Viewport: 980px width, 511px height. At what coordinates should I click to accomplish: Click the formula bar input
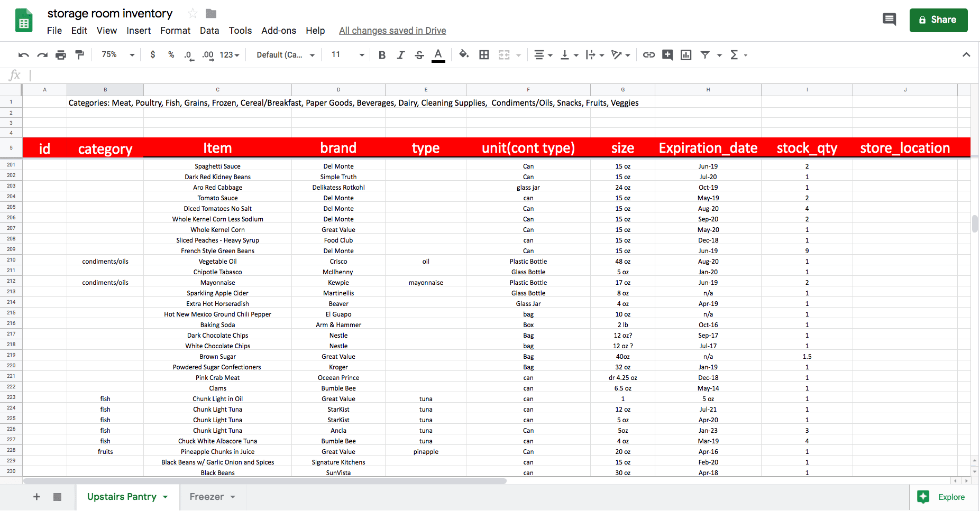point(502,76)
